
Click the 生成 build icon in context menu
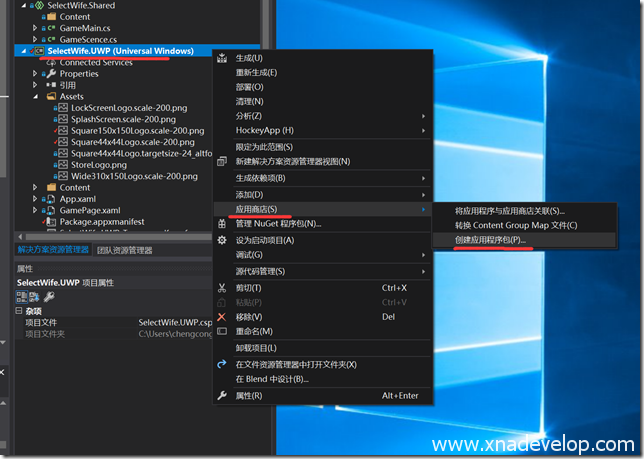222,58
